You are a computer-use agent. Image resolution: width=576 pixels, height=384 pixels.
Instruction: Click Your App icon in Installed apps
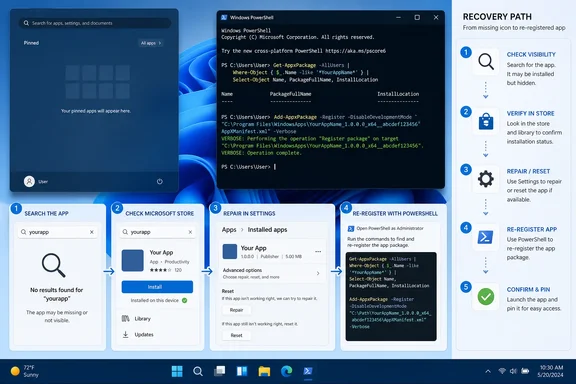tap(230, 252)
